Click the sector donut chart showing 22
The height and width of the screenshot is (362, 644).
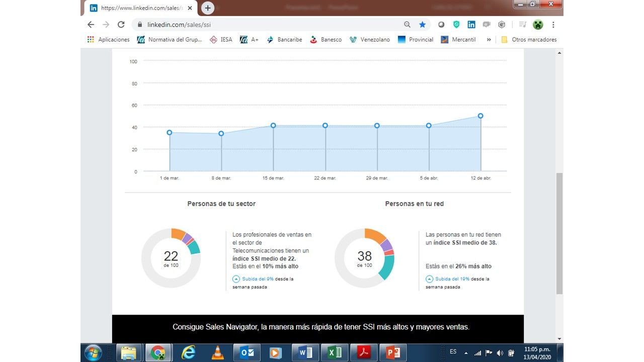171,258
